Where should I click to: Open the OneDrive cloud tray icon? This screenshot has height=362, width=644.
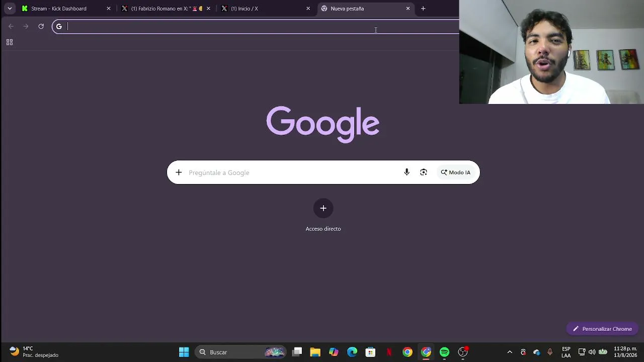(x=537, y=352)
